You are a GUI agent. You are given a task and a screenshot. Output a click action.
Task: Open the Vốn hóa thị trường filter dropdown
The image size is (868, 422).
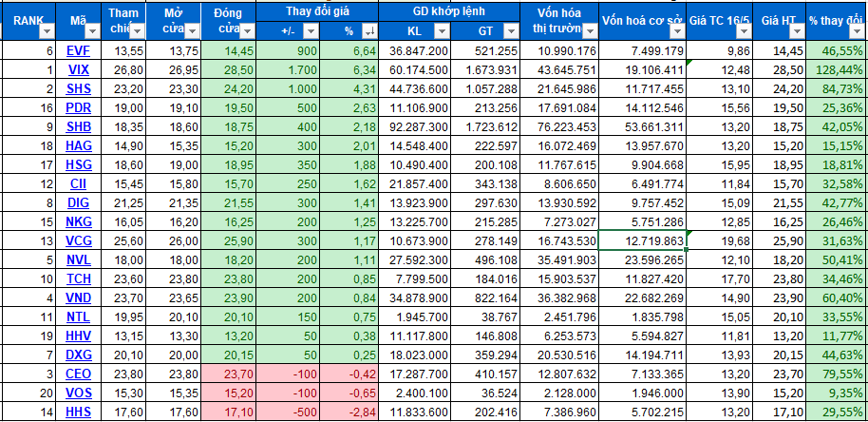[590, 31]
